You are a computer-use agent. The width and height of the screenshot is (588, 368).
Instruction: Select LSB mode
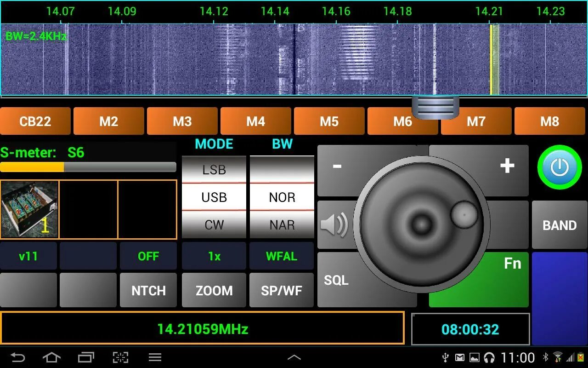214,169
